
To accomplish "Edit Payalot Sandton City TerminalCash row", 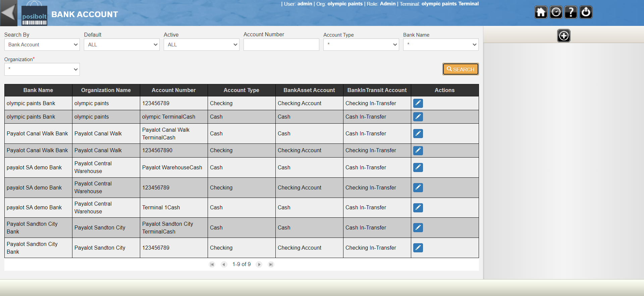I will click(x=418, y=227).
